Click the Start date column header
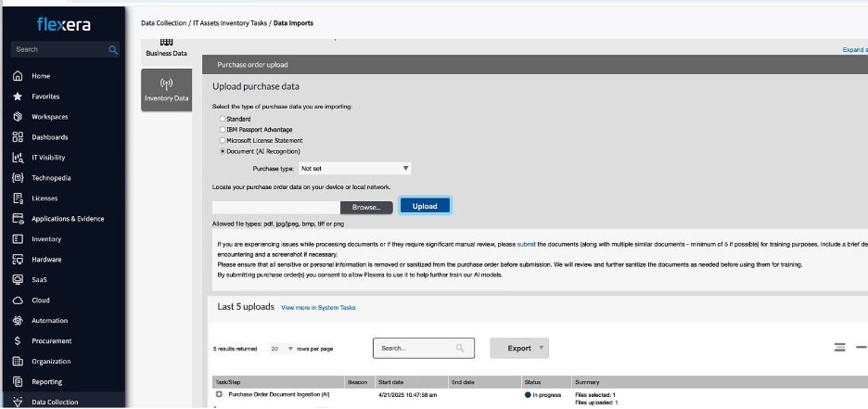 coord(412,382)
